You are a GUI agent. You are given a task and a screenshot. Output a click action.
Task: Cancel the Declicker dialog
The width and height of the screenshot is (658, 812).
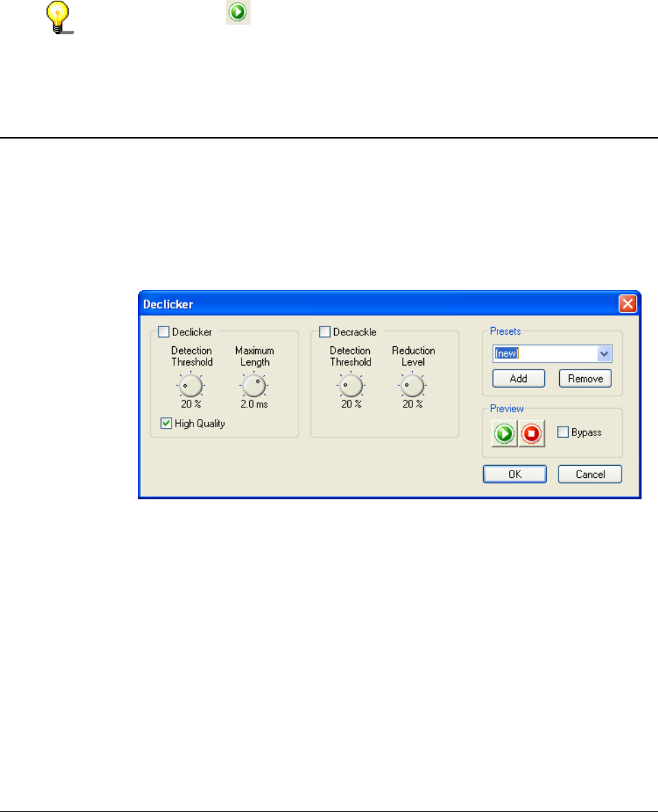(x=590, y=475)
